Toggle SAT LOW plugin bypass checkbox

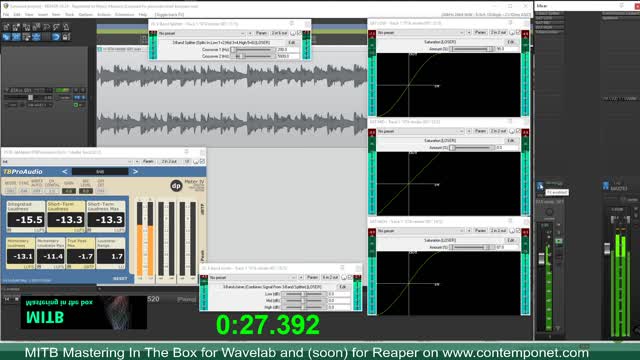[518, 32]
